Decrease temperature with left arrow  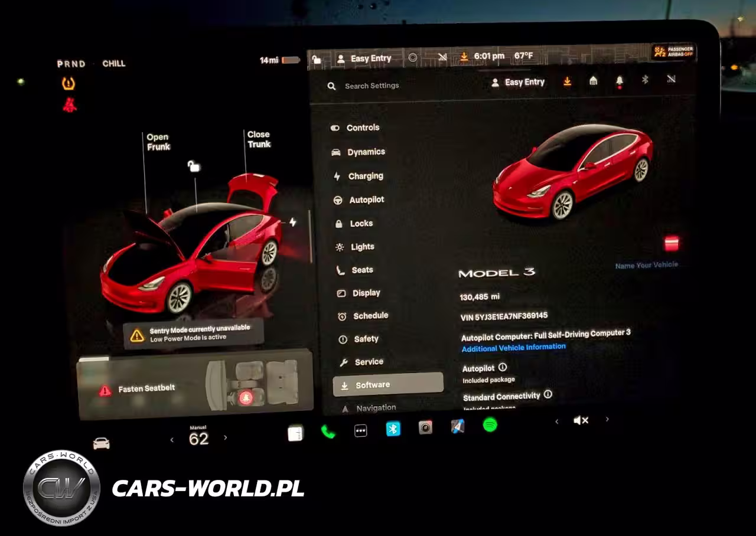(172, 440)
